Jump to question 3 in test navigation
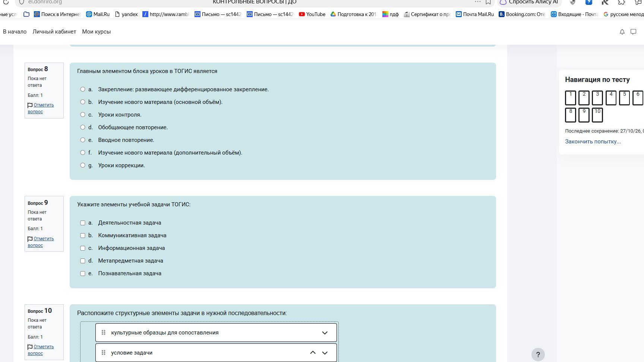The image size is (644, 362). point(597,98)
